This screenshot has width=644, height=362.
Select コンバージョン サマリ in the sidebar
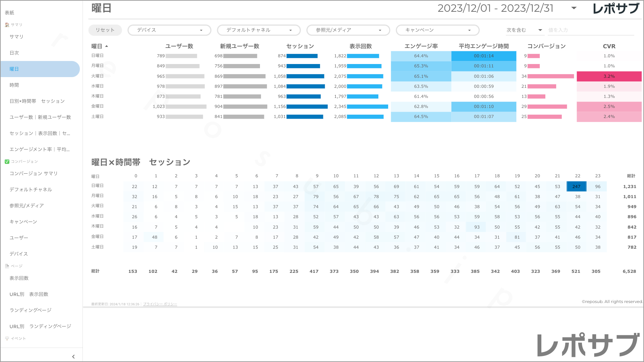click(34, 174)
